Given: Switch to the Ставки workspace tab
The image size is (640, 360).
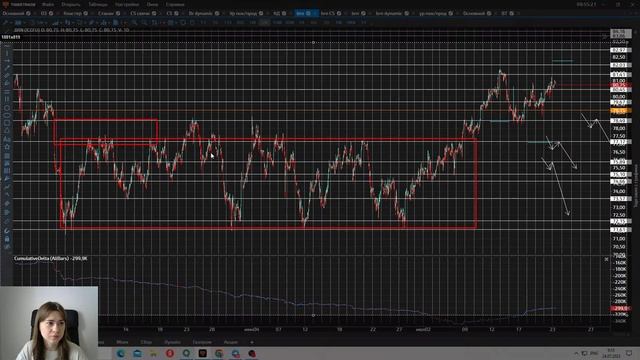Looking at the screenshot, I should (x=106, y=13).
